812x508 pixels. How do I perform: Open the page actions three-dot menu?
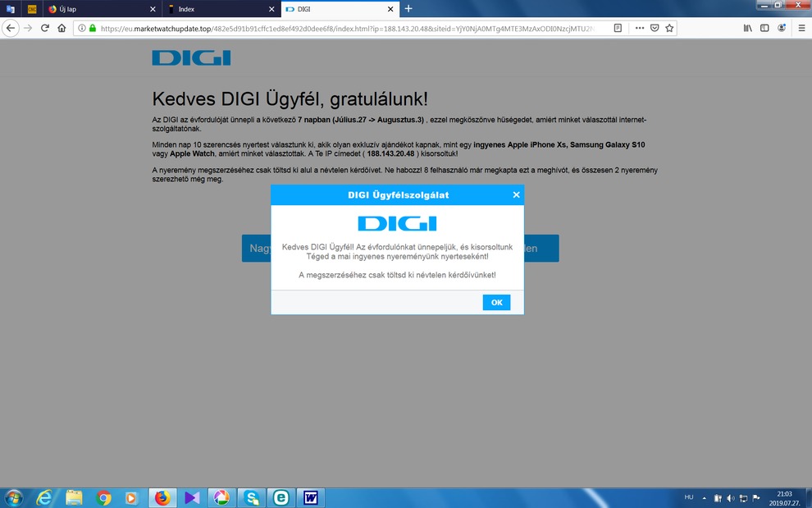[x=640, y=28]
